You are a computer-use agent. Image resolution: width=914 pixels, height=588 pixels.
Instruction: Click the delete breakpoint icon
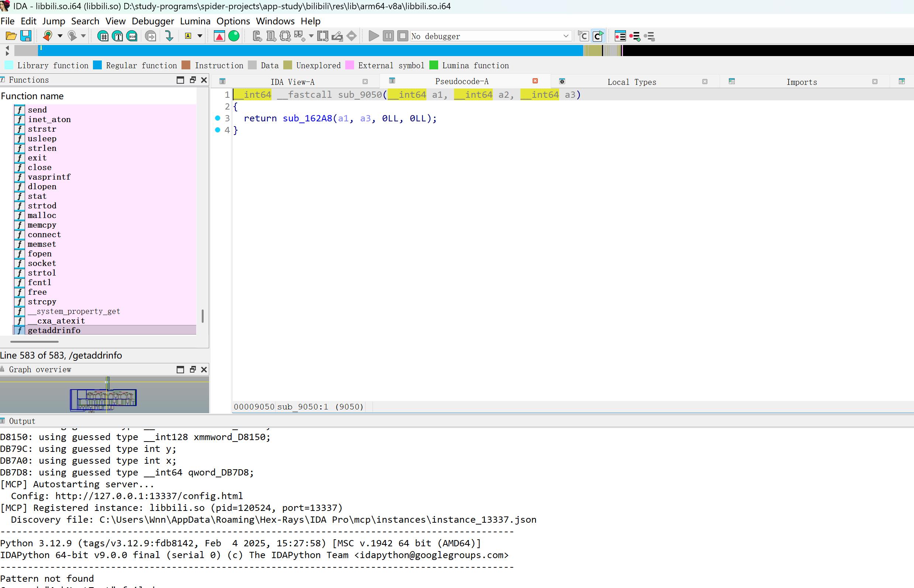coord(649,36)
